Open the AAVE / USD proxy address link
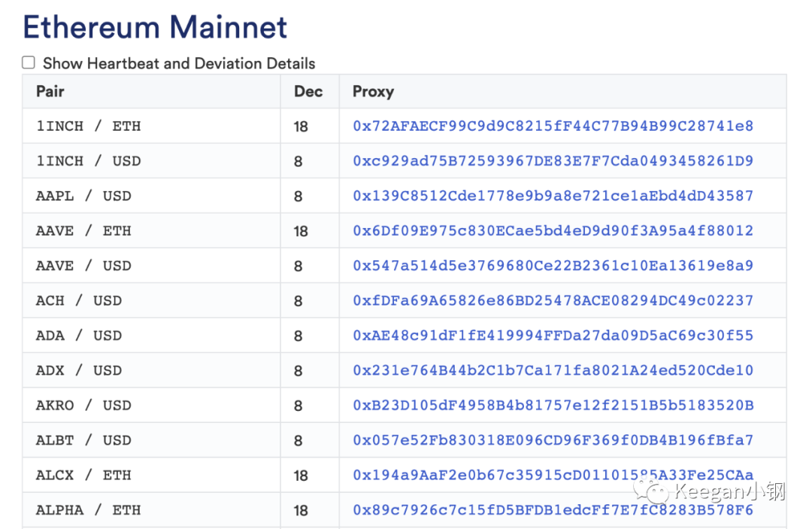Viewport: 812px width, 529px height. click(553, 266)
